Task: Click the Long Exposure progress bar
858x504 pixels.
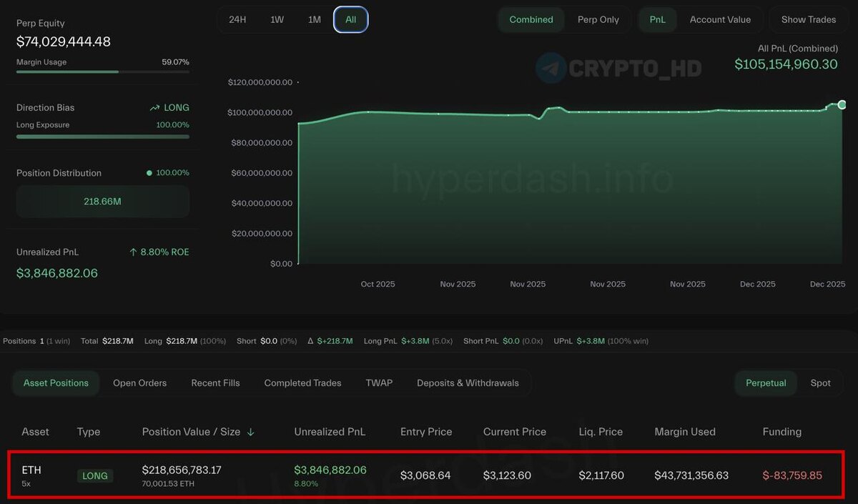Action: click(103, 136)
